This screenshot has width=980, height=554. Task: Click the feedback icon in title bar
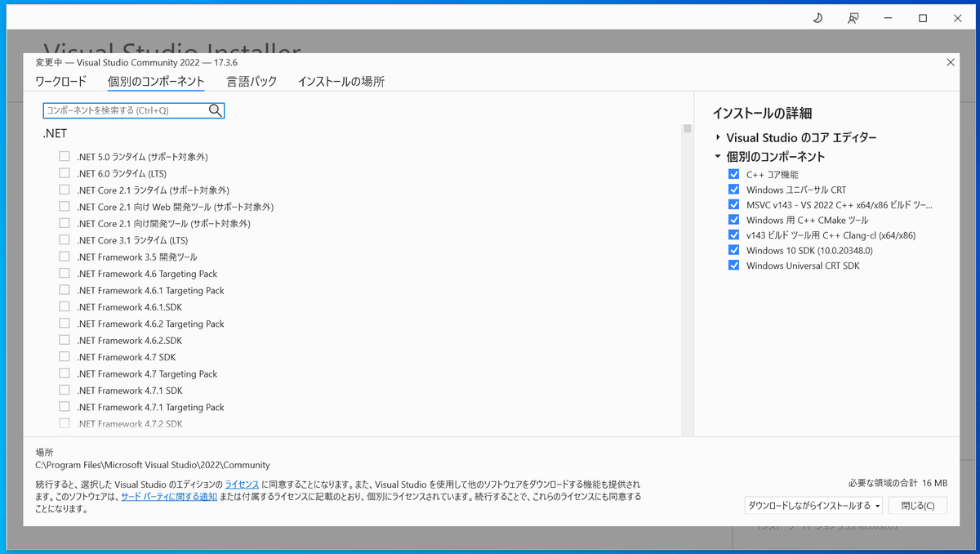click(x=853, y=18)
